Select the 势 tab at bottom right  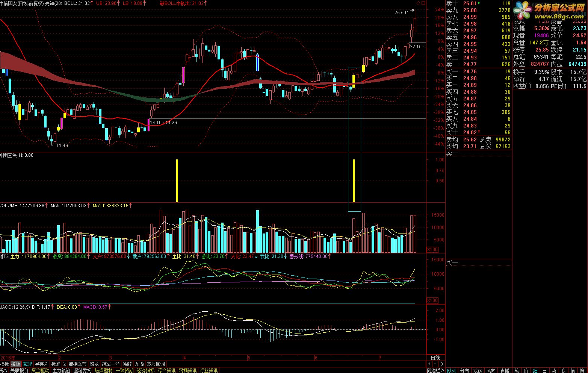point(554,370)
